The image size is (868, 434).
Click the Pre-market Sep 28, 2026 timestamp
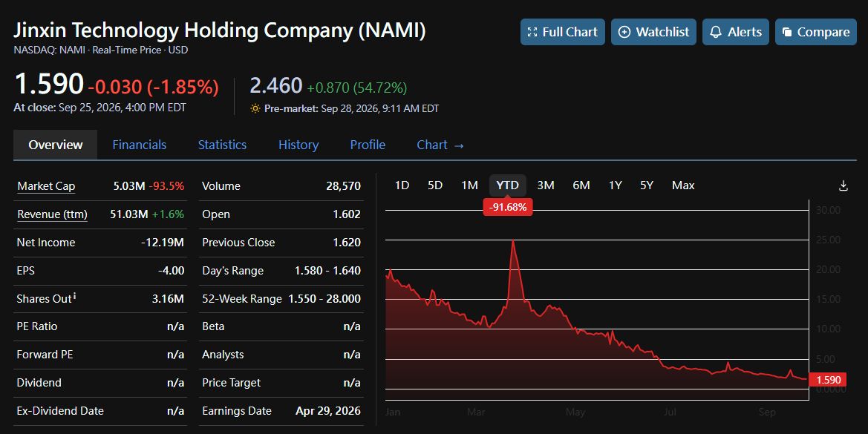pos(351,108)
